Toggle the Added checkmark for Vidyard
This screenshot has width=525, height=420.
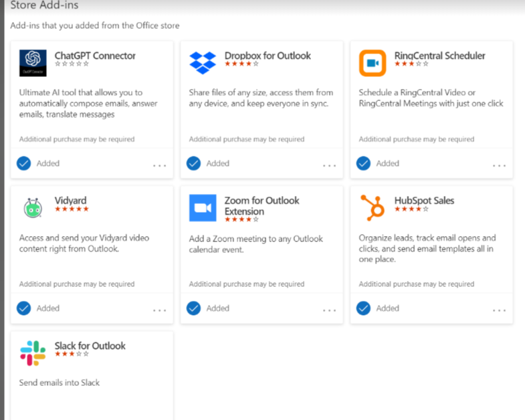(x=24, y=308)
